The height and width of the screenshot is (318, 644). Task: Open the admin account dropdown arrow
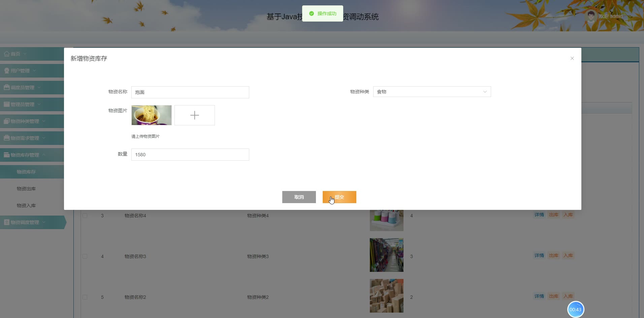[630, 16]
